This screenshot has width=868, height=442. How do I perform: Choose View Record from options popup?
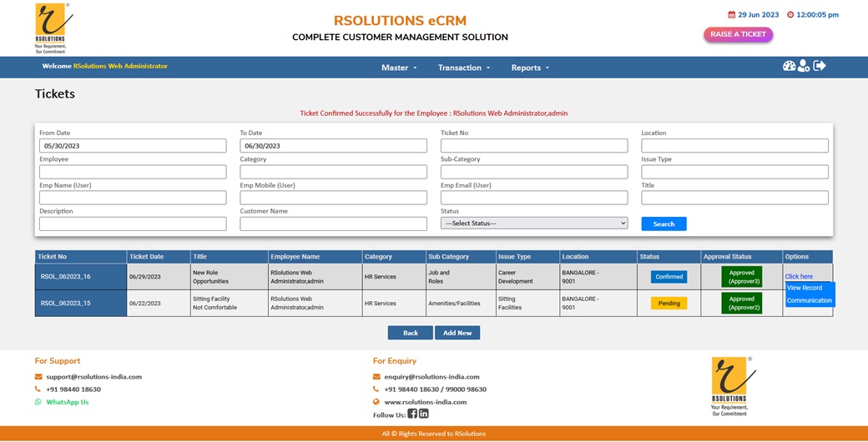pos(805,288)
